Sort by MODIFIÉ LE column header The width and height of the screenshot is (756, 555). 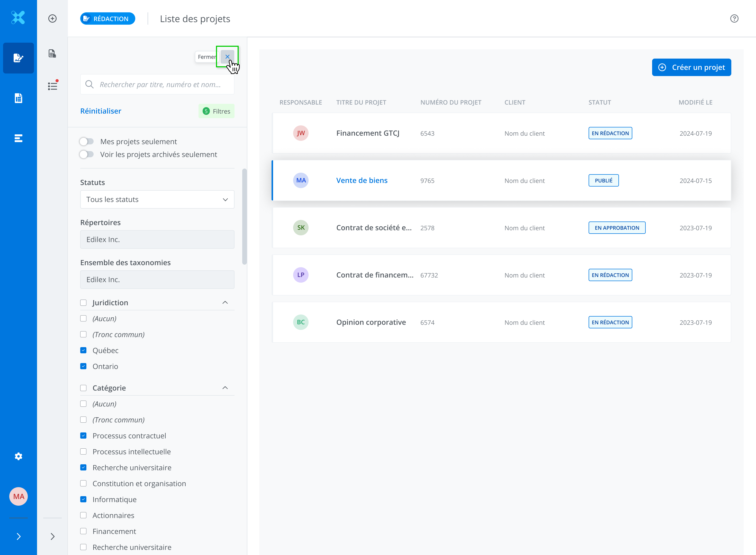[x=696, y=103]
